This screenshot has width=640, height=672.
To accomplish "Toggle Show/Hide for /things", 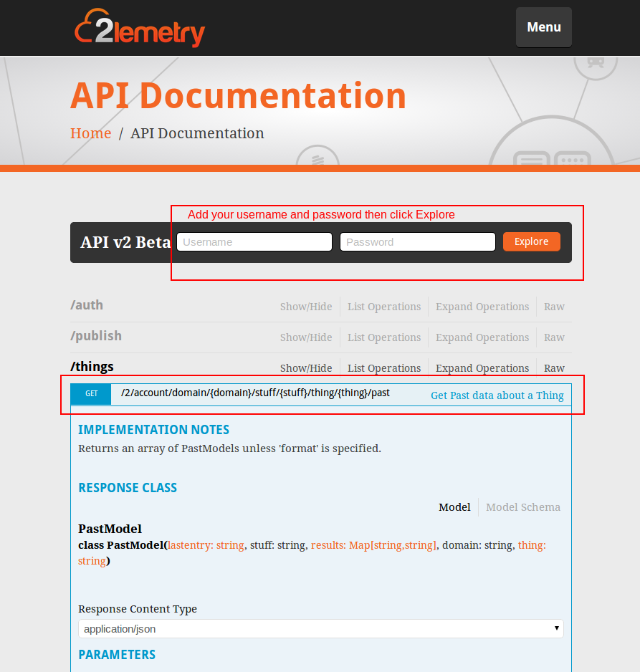I will (x=306, y=368).
